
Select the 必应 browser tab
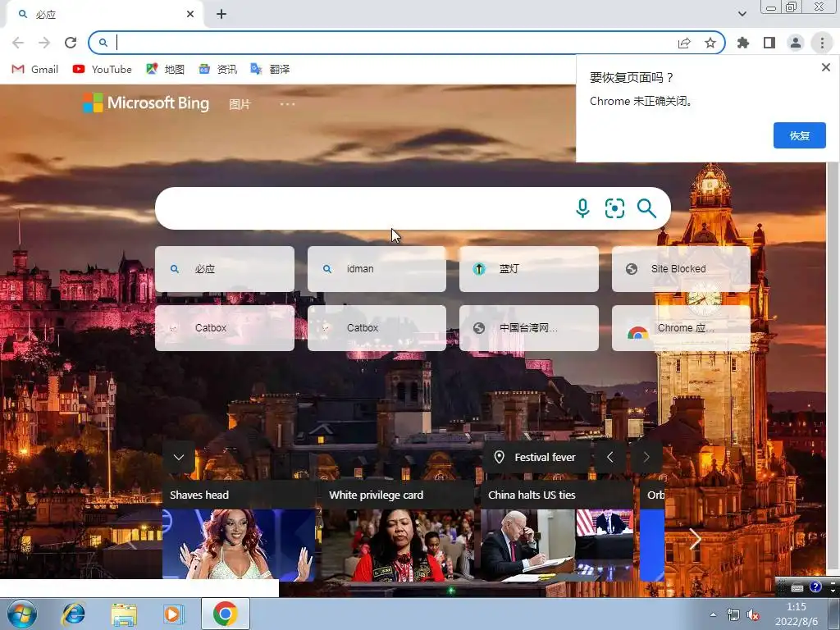104,15
